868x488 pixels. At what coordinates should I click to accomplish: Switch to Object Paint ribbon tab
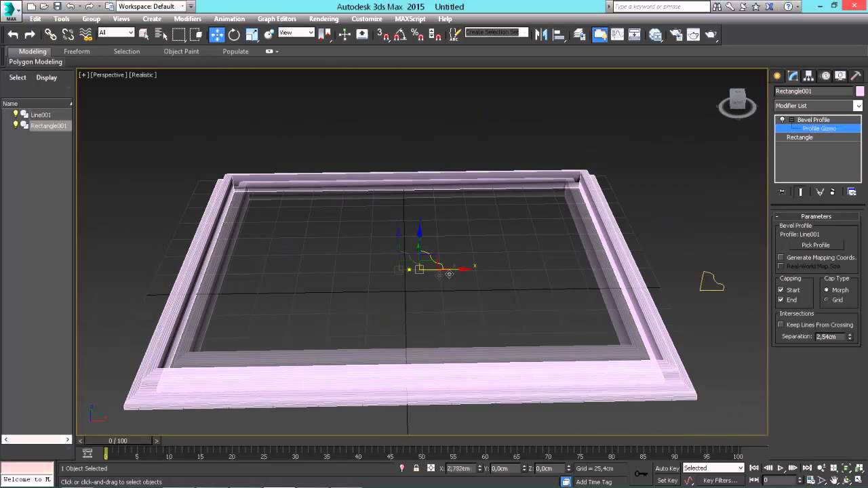[x=181, y=52]
